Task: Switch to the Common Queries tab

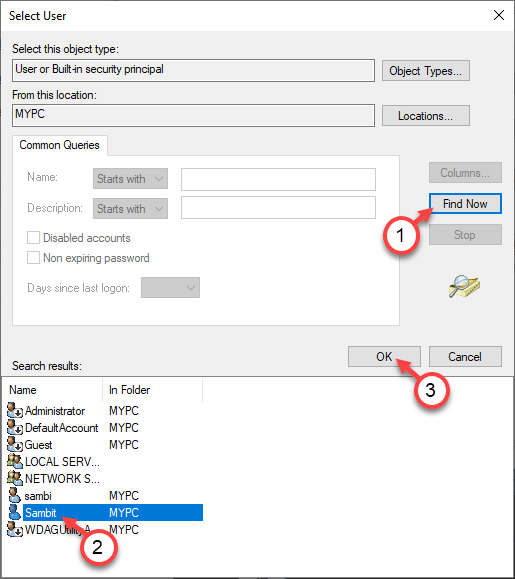Action: click(59, 145)
